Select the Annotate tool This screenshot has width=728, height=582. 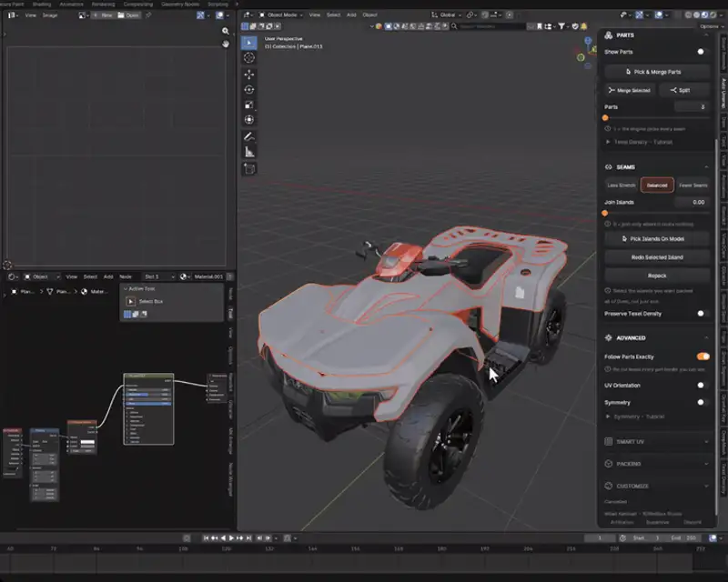[x=249, y=137]
